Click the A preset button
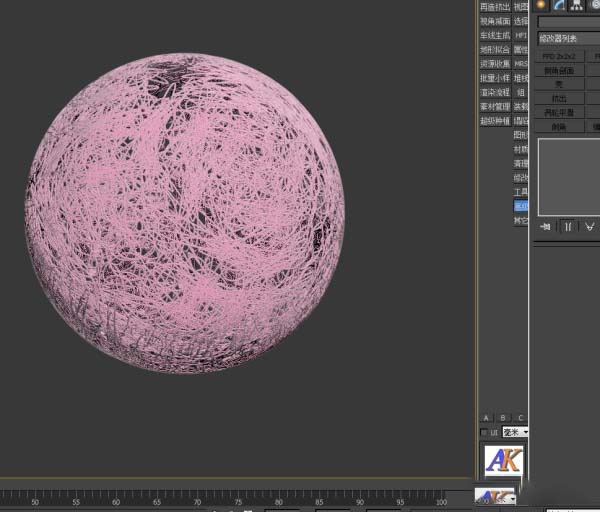Image resolution: width=600 pixels, height=512 pixels. [x=486, y=418]
